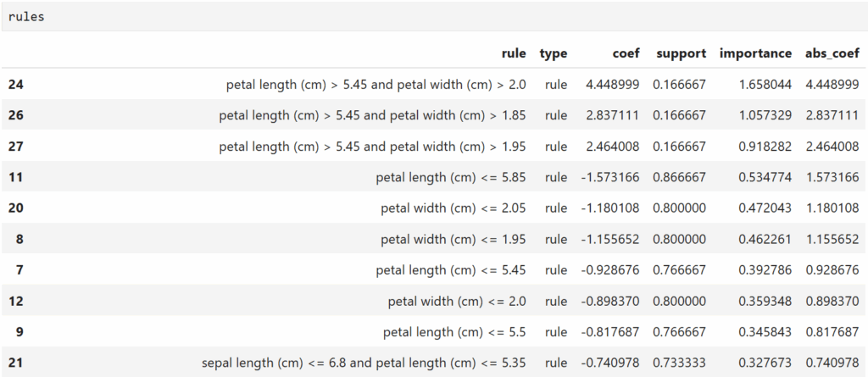Select row index 21
The image size is (868, 377).
coord(15,363)
